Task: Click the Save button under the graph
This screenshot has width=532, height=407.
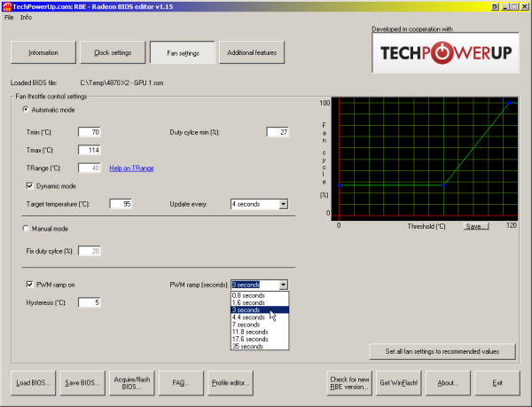Action: coord(474,226)
